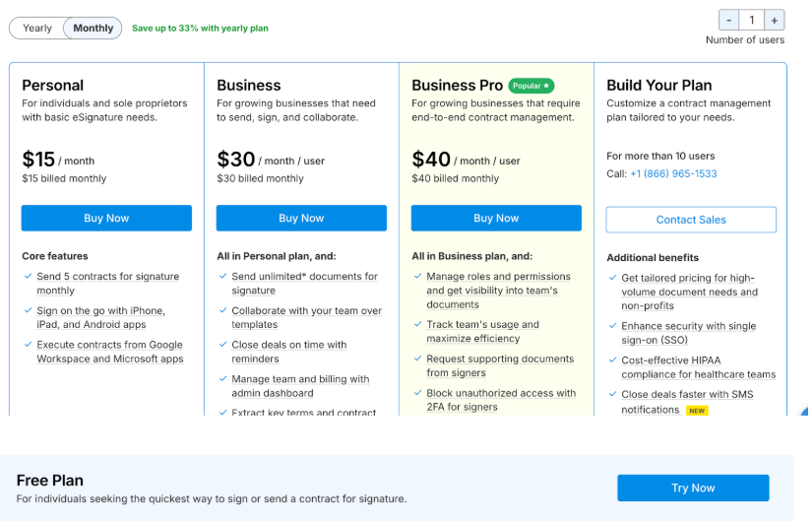Click checkmark next to Enhance security with SSO
This screenshot has height=524, width=812.
612,326
